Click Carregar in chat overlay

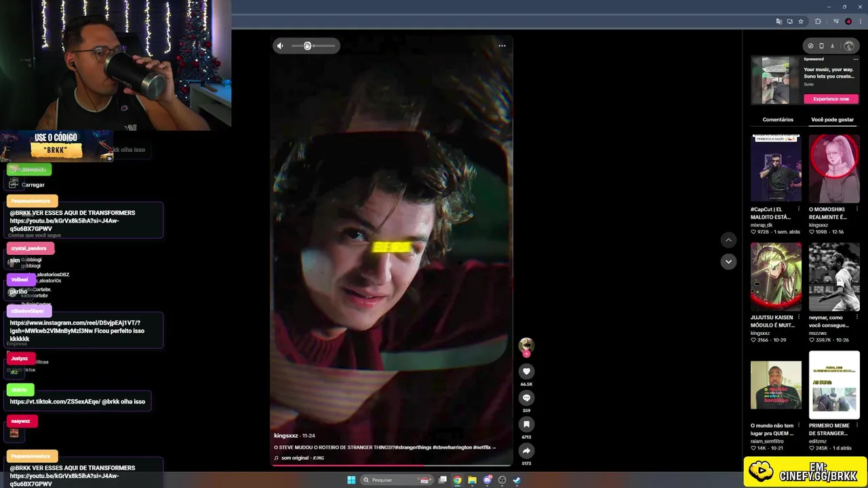click(x=33, y=185)
